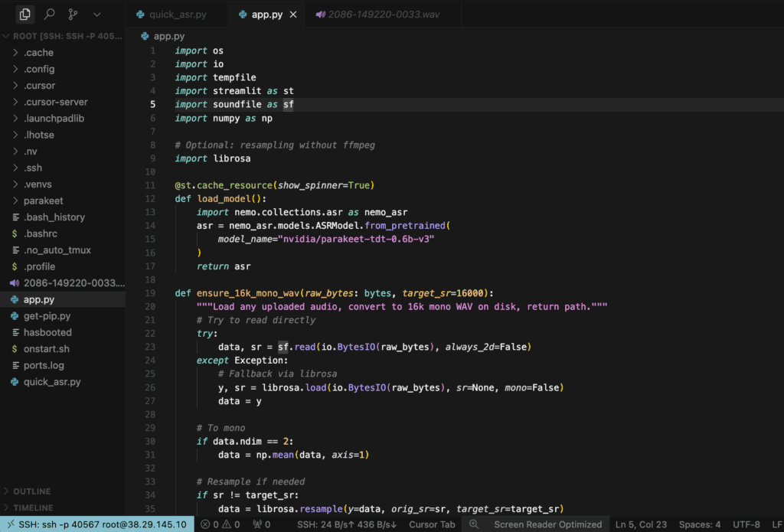Click the zoom magnifier icon in status bar
This screenshot has height=532, width=784.
click(473, 524)
